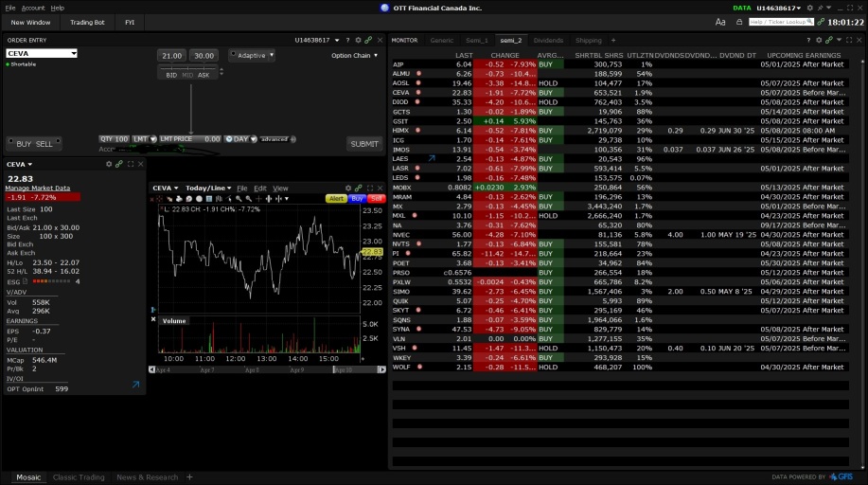Open the Help menu

pos(57,8)
